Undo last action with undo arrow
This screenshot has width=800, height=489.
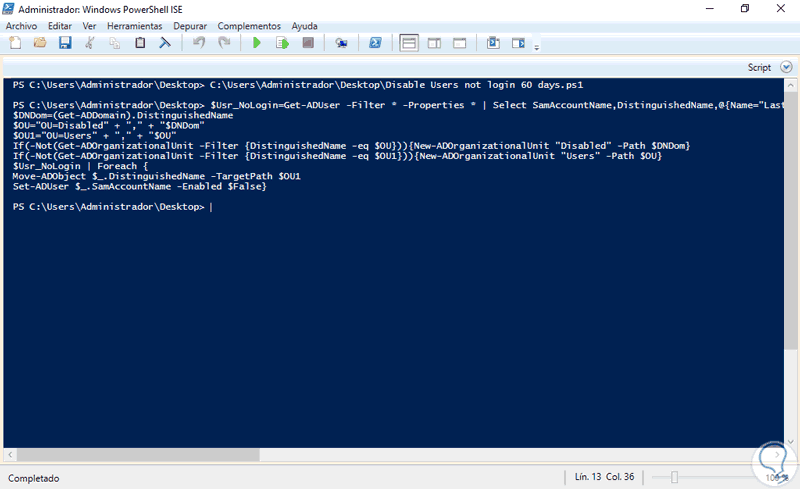199,43
